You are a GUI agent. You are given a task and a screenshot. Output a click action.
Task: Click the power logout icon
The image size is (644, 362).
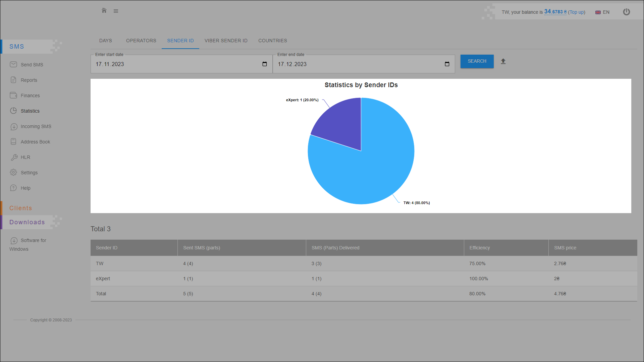(626, 12)
